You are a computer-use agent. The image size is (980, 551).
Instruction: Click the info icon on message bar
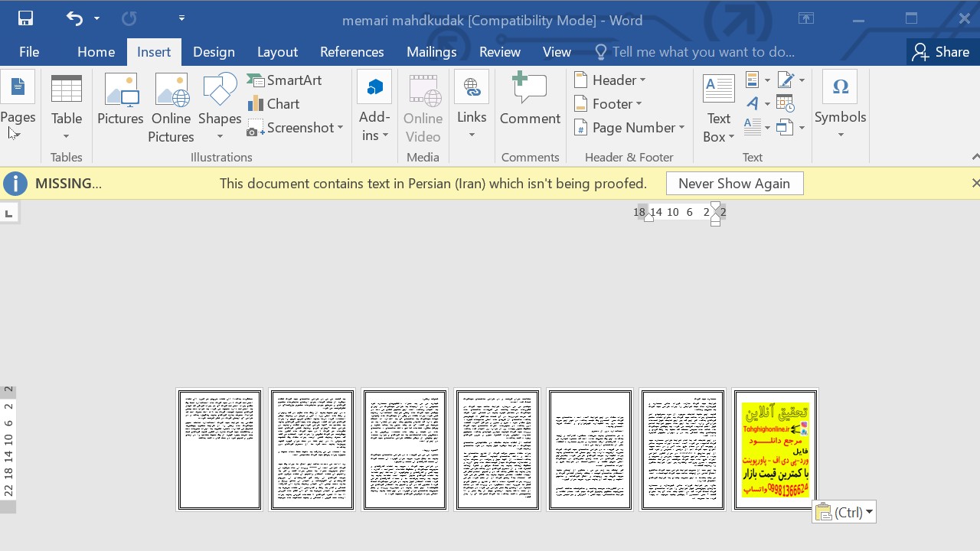point(15,184)
